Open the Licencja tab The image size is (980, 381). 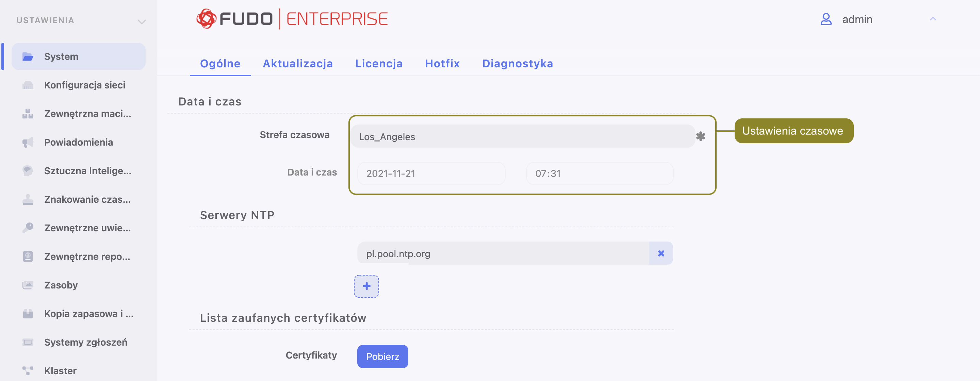coord(378,64)
